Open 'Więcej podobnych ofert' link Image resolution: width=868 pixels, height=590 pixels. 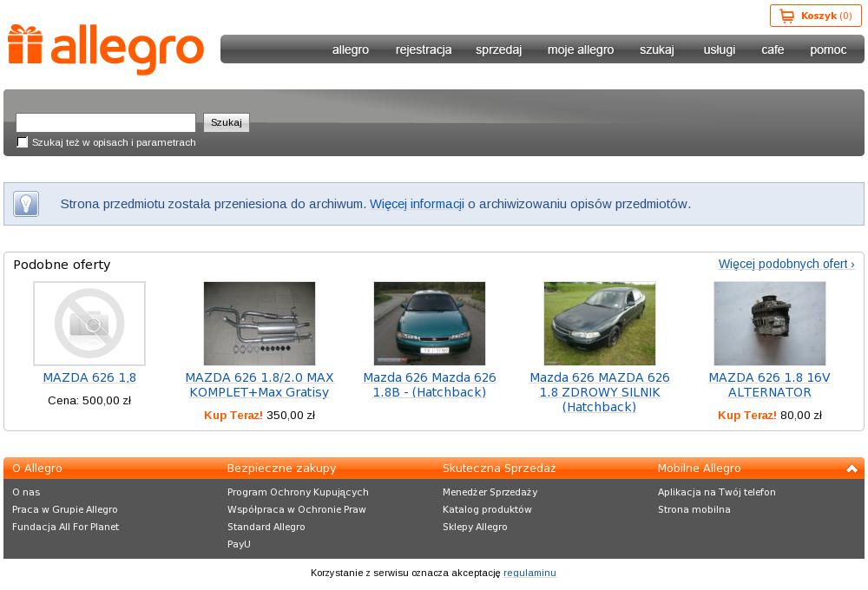click(x=786, y=264)
